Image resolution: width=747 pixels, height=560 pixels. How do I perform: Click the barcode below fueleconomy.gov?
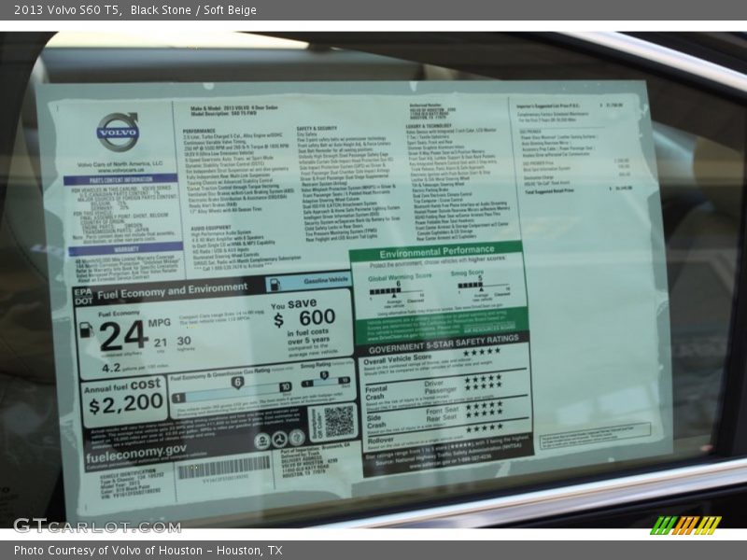(x=224, y=468)
